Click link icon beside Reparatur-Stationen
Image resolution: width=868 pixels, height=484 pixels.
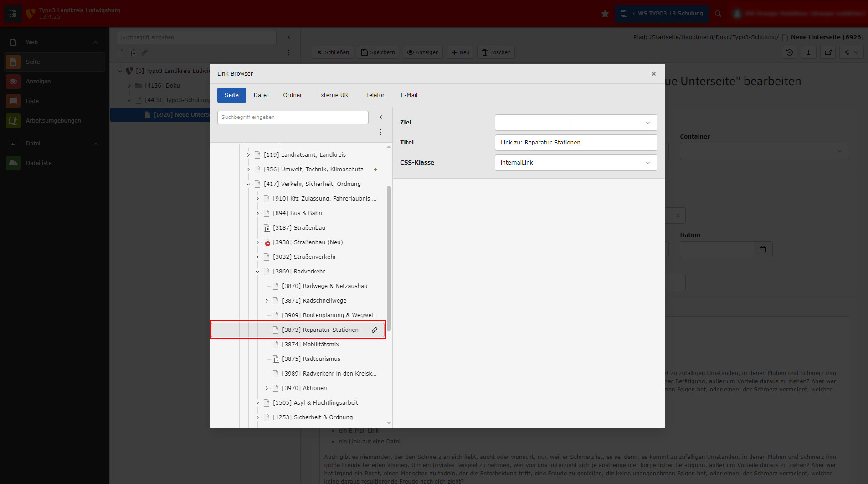375,330
